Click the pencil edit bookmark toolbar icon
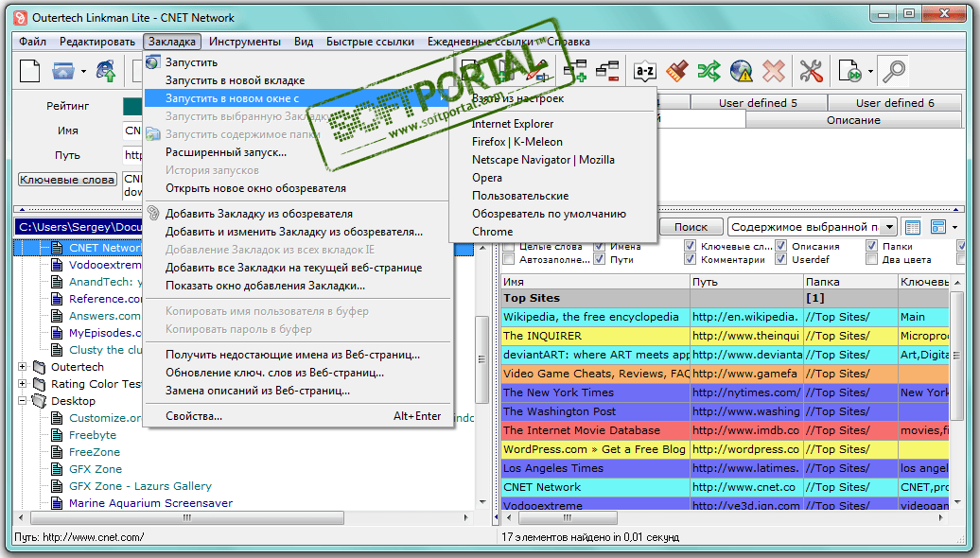 point(537,71)
